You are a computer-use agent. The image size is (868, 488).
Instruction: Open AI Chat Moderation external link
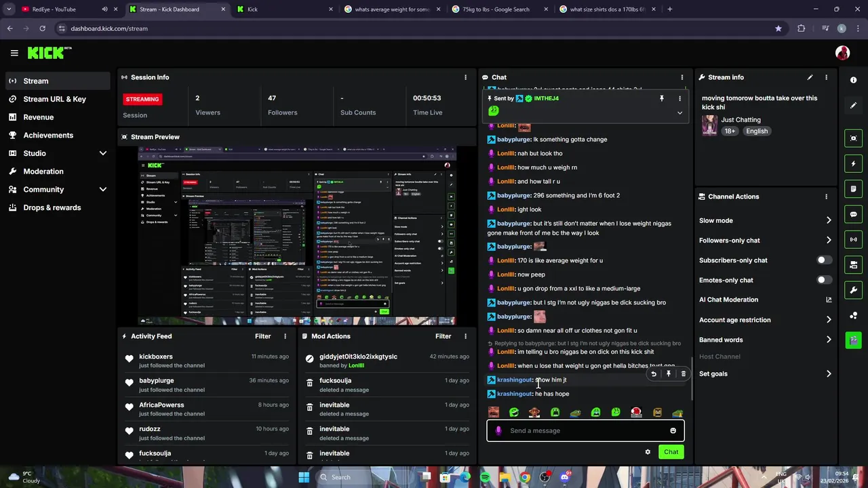pos(828,300)
